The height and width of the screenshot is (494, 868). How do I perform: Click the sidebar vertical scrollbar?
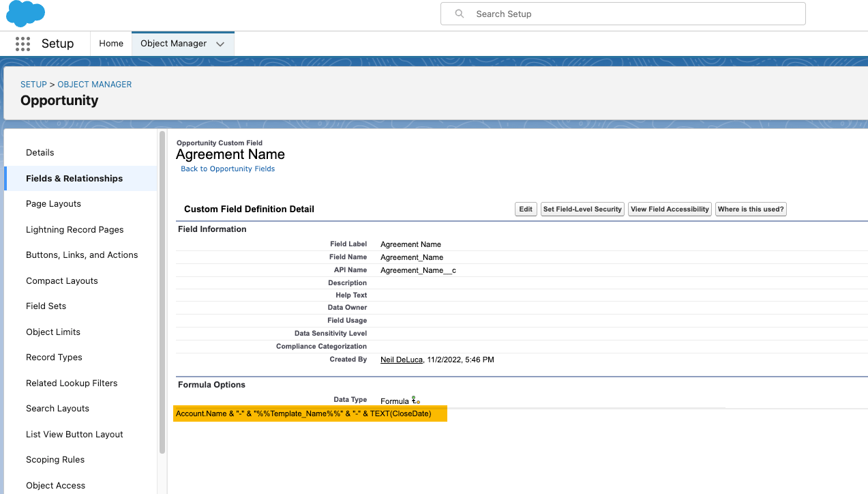[x=162, y=292]
